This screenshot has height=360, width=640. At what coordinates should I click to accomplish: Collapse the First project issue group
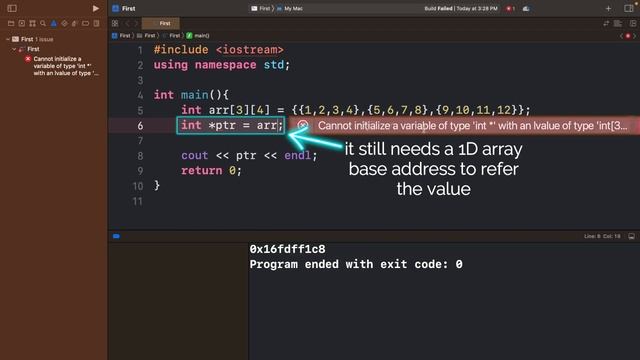[8, 39]
